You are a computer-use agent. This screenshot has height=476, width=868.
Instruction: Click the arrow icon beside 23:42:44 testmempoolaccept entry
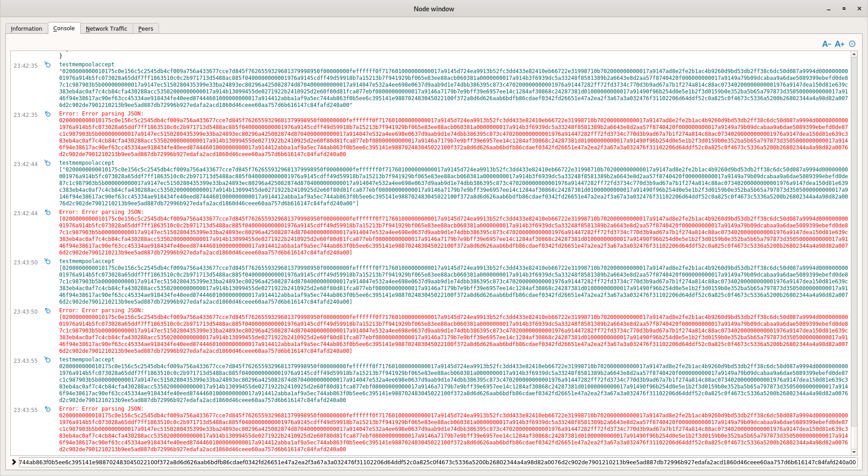click(47, 163)
